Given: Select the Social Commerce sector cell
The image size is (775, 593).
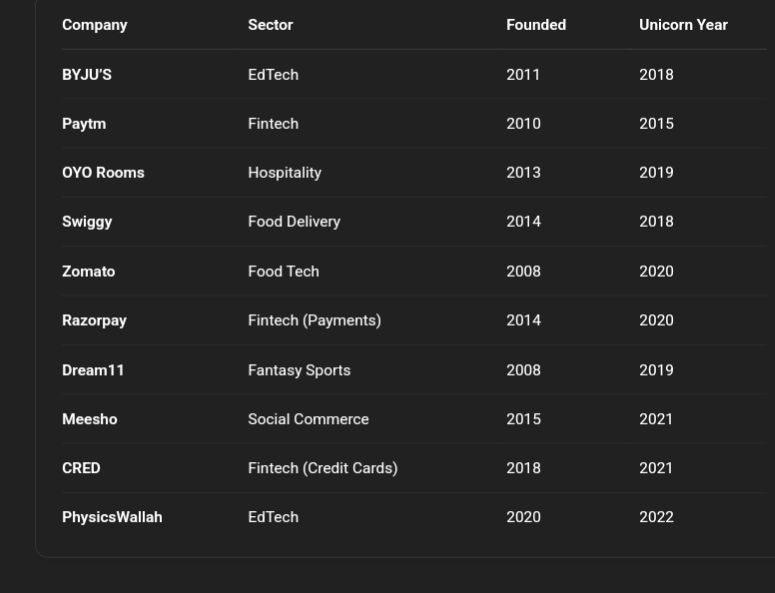Looking at the screenshot, I should click(x=308, y=419).
